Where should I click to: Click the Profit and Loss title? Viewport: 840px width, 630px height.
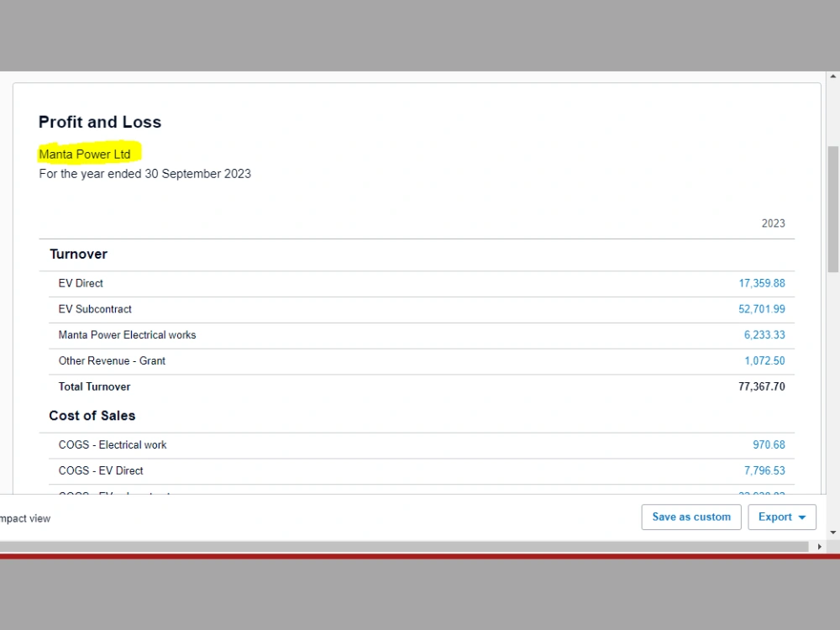[100, 122]
